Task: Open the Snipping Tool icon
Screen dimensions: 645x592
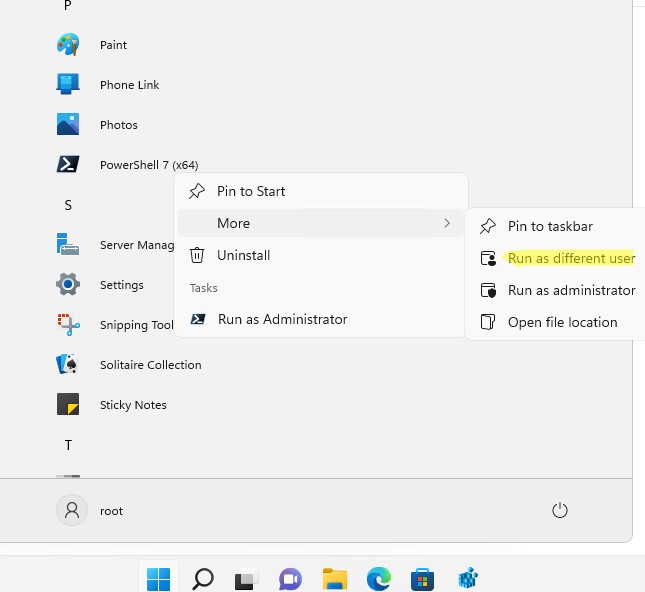Action: 68,325
